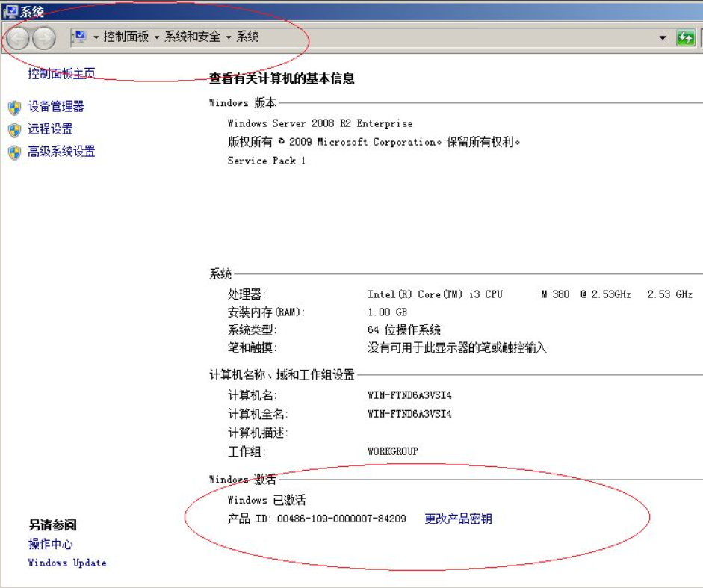The height and width of the screenshot is (588, 703).
Task: Open the 控制面板主页 link
Action: tap(61, 73)
